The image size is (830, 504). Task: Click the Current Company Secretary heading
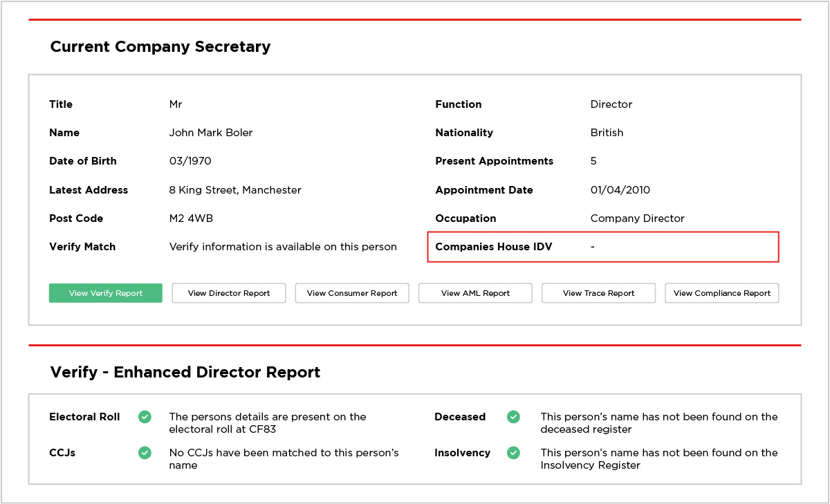coord(160,47)
